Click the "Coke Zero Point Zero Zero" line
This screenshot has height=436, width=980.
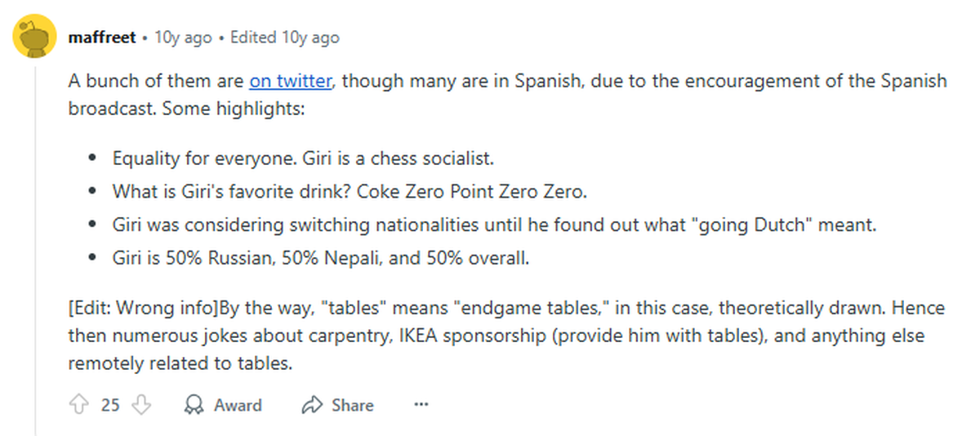[350, 191]
